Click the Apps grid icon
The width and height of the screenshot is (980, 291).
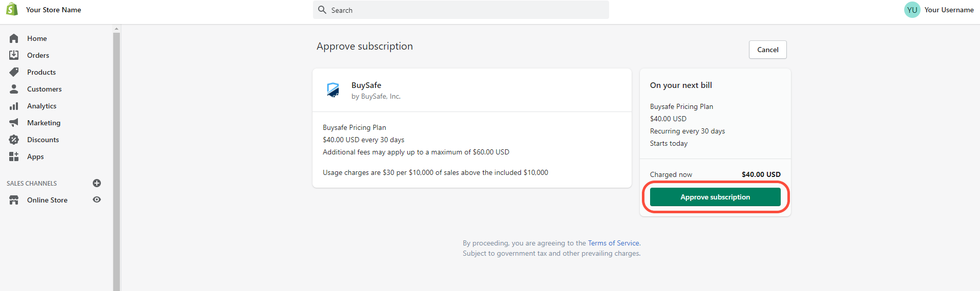coord(14,156)
